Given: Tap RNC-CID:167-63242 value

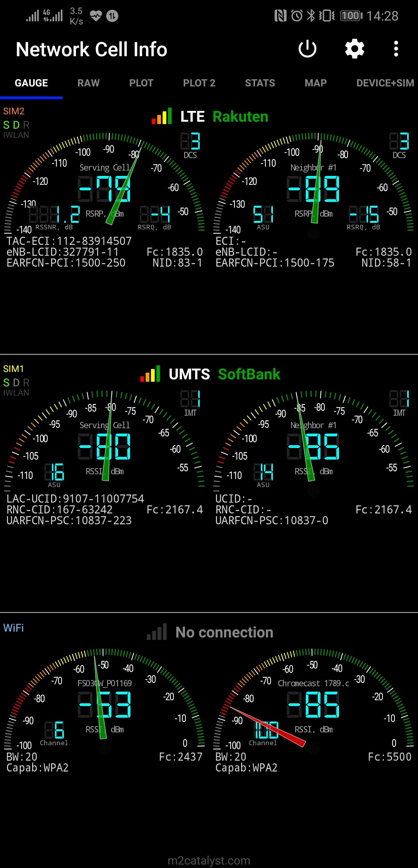Looking at the screenshot, I should (x=60, y=510).
